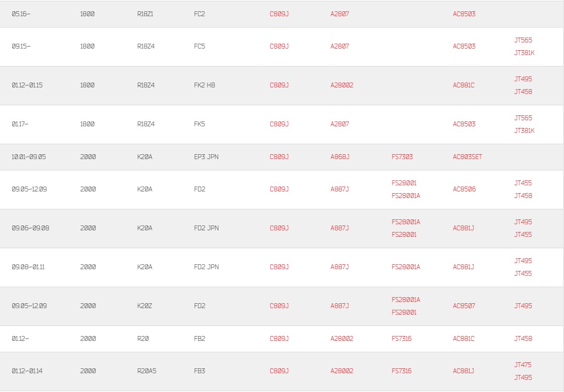
Task: Select AC8506 part link
Action: point(464,189)
